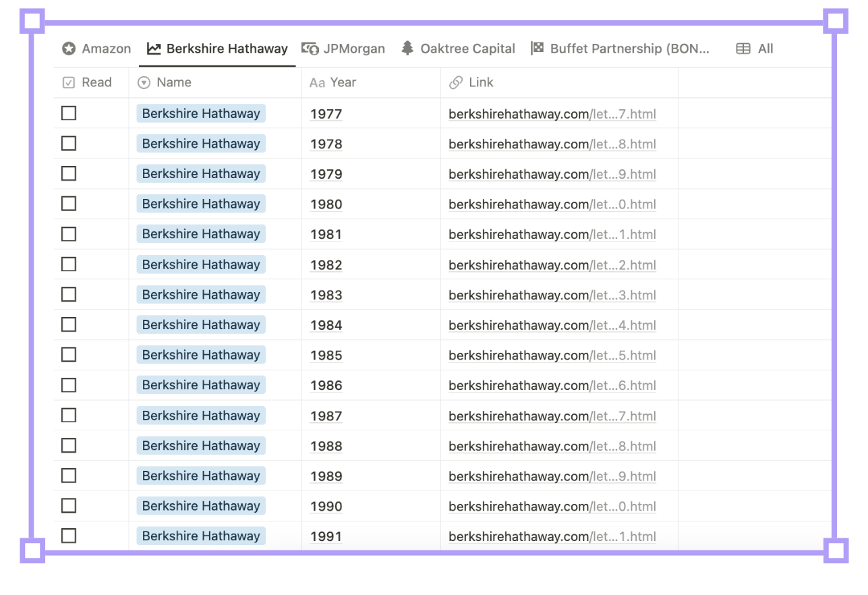
Task: Open the Year column header menu
Action: pyautogui.click(x=371, y=82)
